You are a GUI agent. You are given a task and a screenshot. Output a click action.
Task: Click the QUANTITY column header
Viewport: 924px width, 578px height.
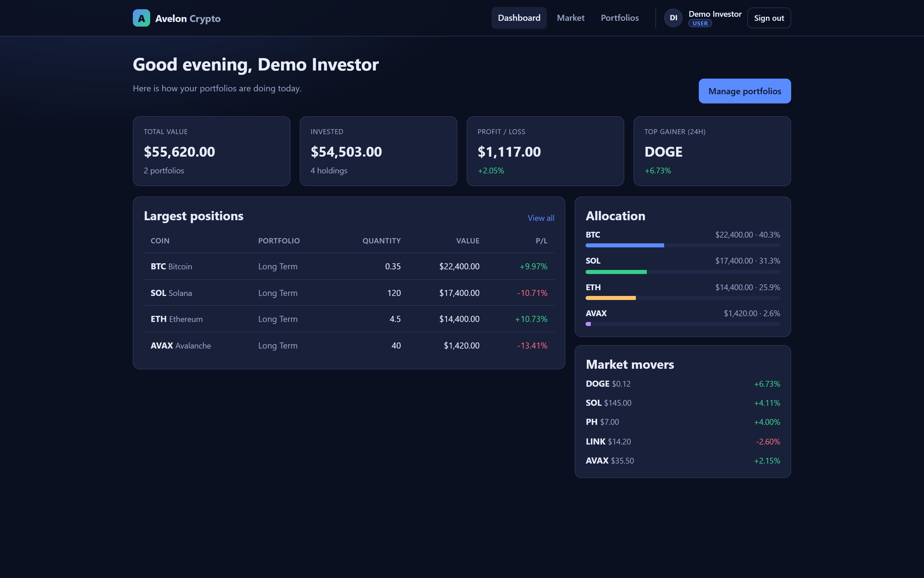click(381, 241)
